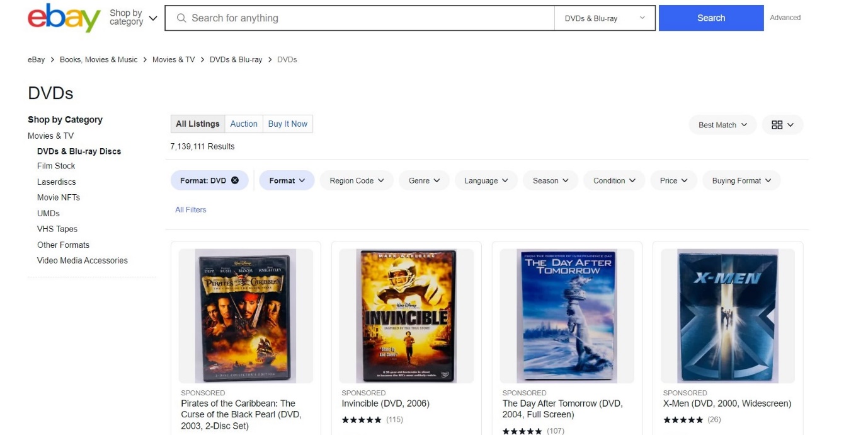Open the UMDs category
The image size is (868, 435).
(x=49, y=213)
